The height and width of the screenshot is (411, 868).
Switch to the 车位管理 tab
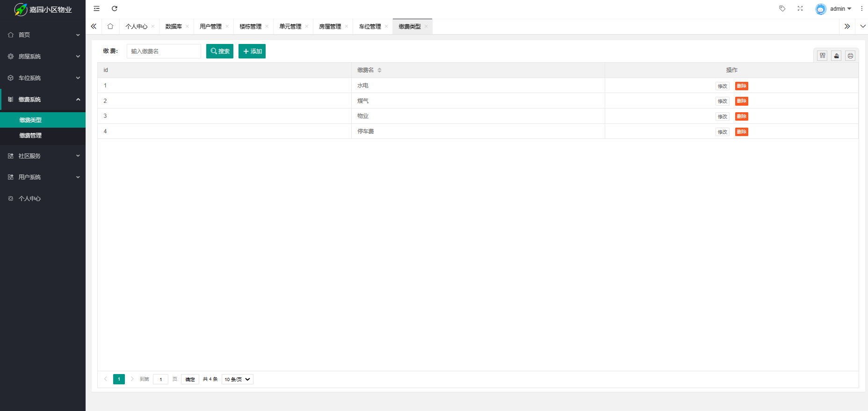pyautogui.click(x=370, y=27)
